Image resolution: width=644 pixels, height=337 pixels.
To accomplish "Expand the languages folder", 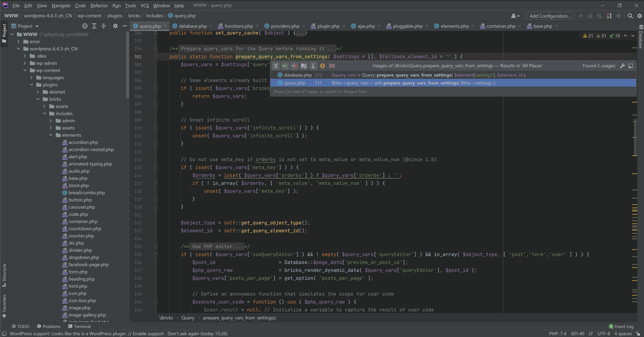I will (31, 78).
